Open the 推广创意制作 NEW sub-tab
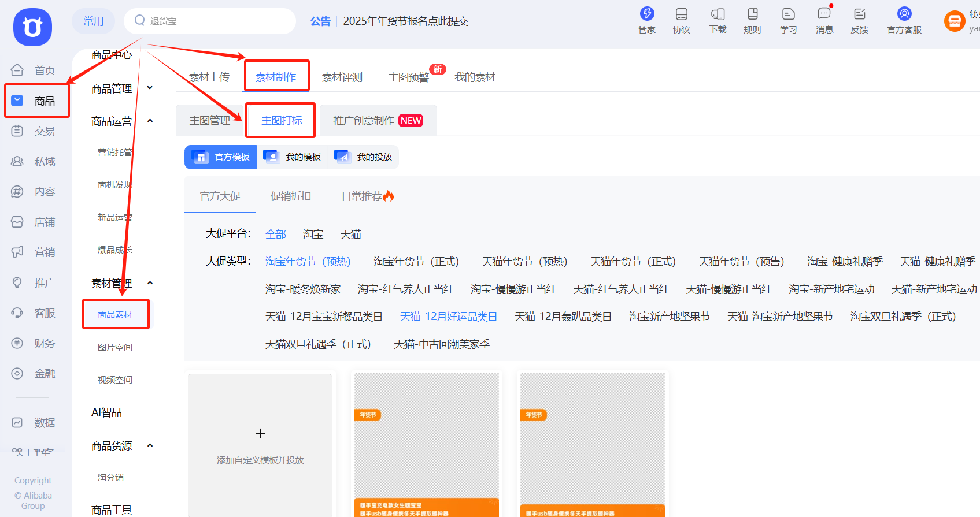The height and width of the screenshot is (517, 980). 378,120
